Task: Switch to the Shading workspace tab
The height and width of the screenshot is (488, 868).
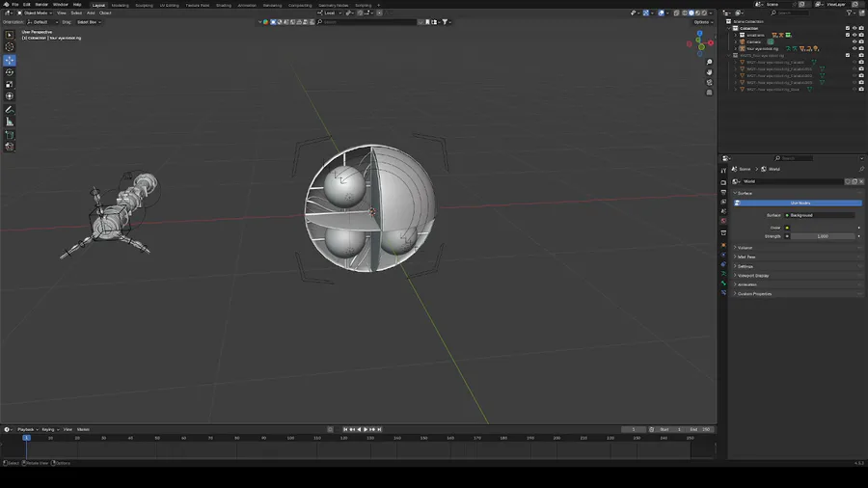Action: pyautogui.click(x=224, y=5)
